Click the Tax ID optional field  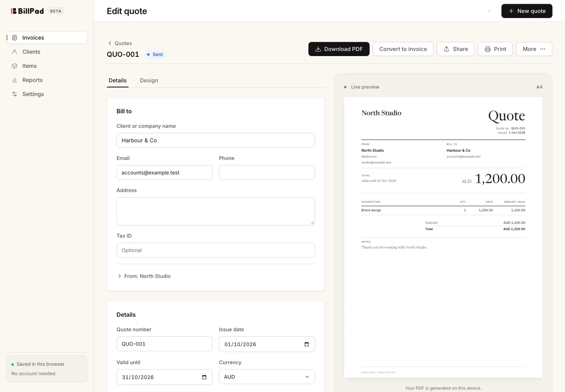pos(216,250)
